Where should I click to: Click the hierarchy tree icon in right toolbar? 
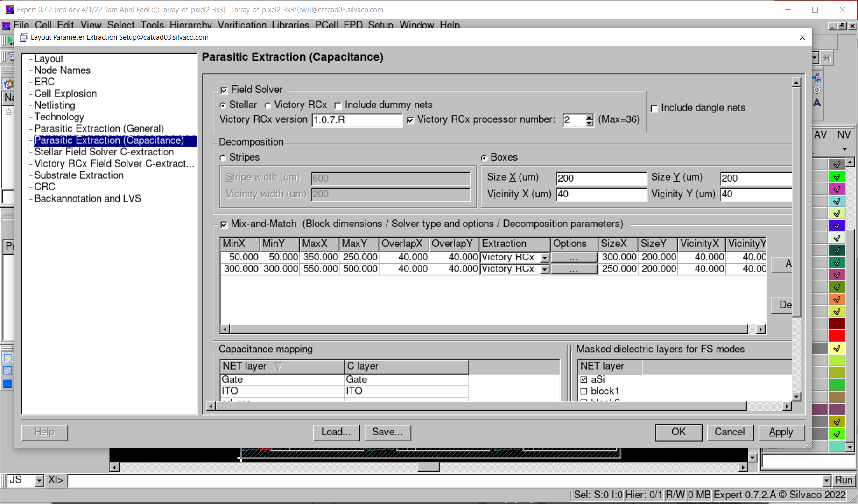coord(817,77)
